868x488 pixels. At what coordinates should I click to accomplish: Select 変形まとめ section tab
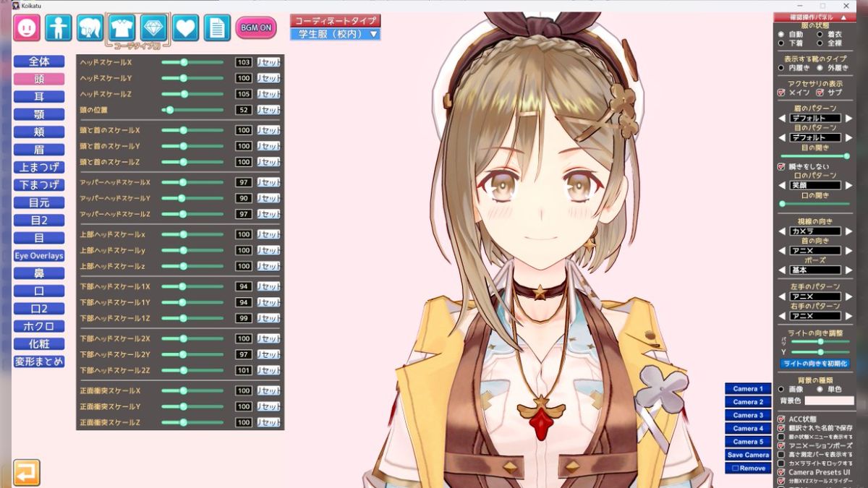click(x=39, y=361)
